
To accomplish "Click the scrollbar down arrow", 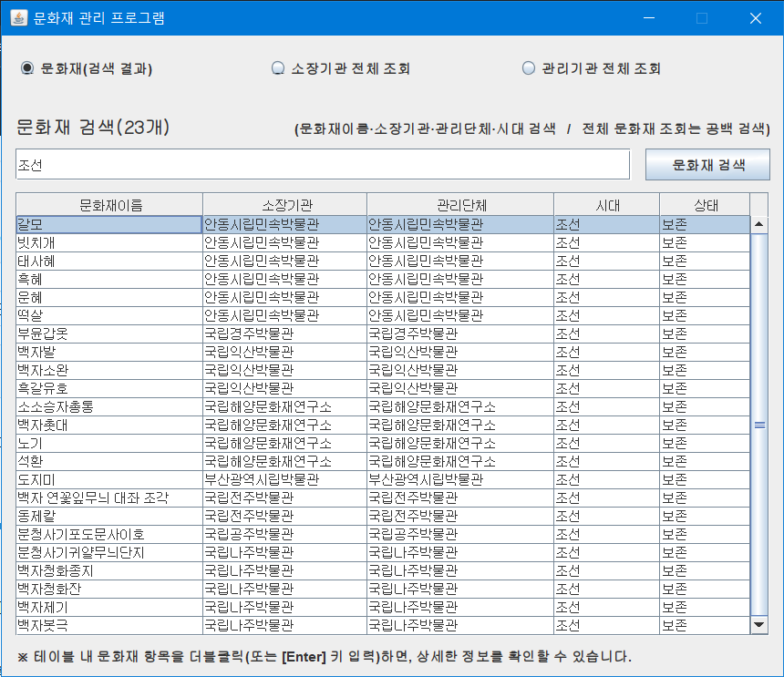I will point(759,626).
